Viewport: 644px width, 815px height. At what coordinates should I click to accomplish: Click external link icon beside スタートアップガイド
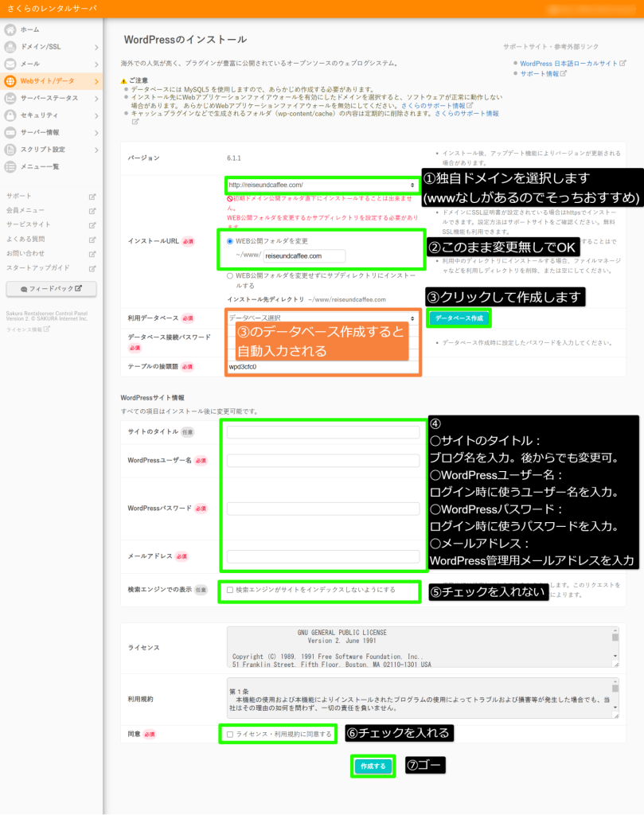click(92, 268)
